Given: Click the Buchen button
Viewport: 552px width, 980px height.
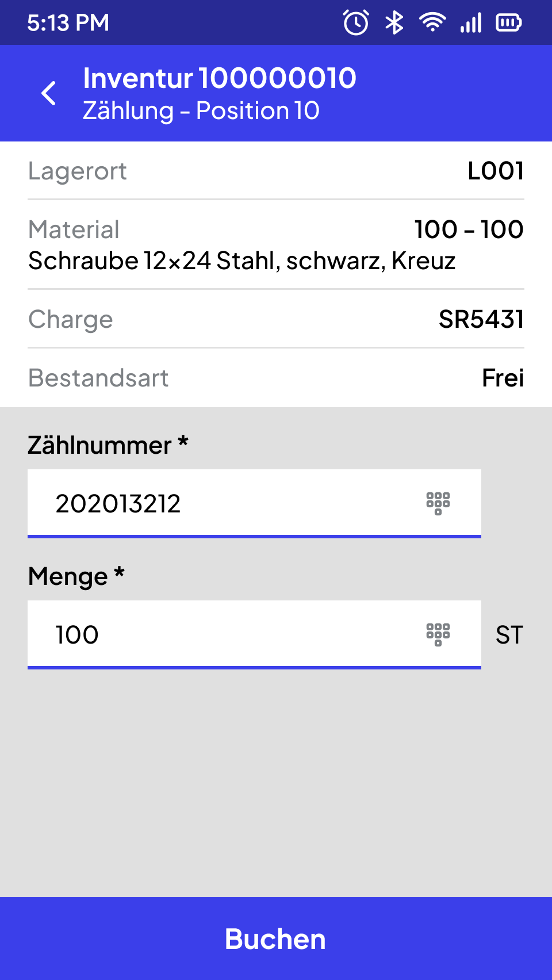Looking at the screenshot, I should (276, 939).
